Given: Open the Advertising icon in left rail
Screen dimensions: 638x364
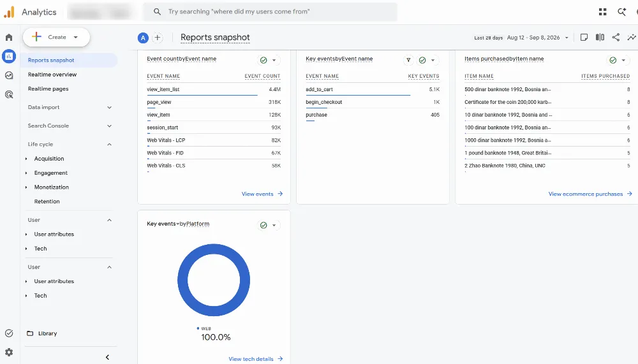Looking at the screenshot, I should 9,94.
